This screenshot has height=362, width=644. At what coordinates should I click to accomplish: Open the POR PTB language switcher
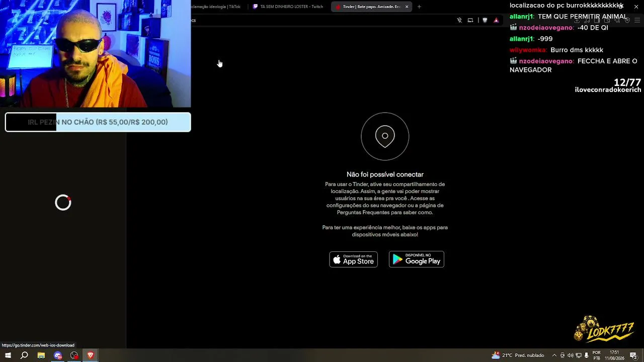597,355
